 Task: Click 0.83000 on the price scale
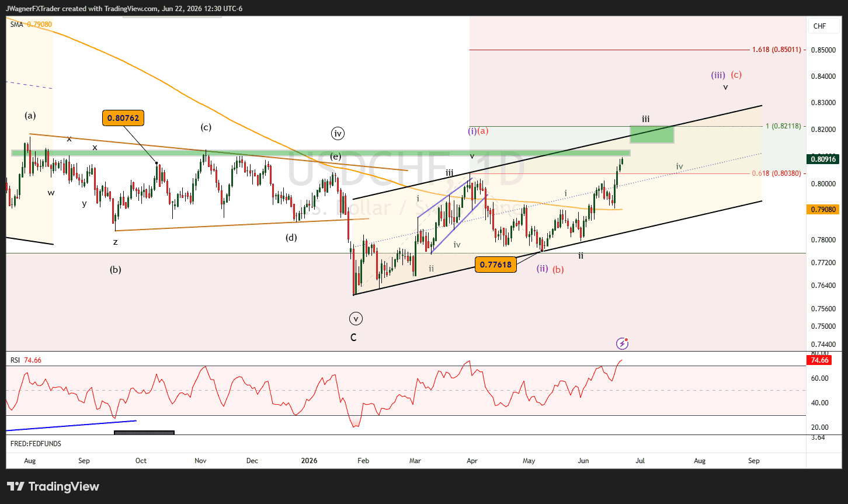[x=823, y=103]
